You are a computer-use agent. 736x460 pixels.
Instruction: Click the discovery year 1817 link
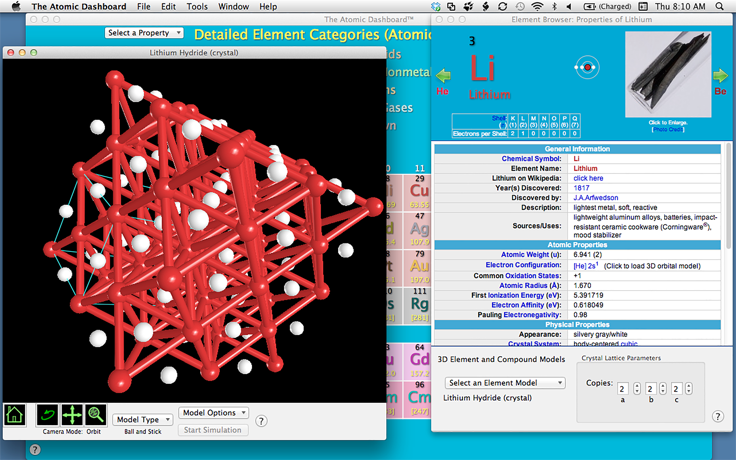point(581,187)
